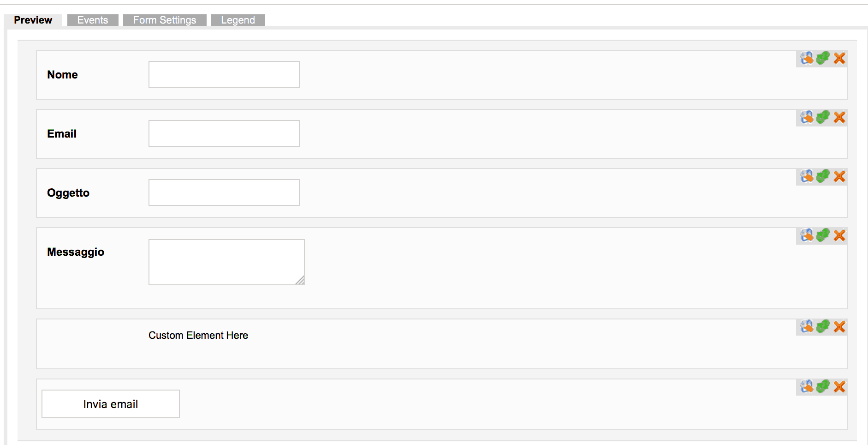Click the green edit icon on the Invia email row

click(x=823, y=387)
